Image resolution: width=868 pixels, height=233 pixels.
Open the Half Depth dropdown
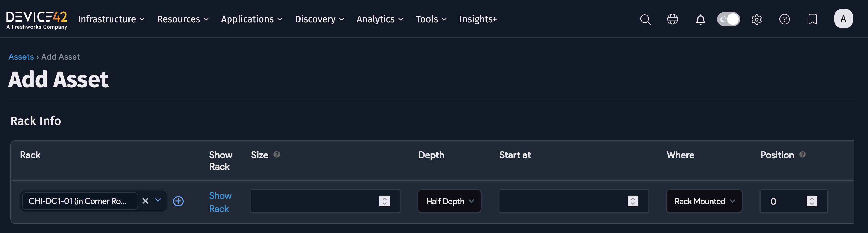point(449,201)
